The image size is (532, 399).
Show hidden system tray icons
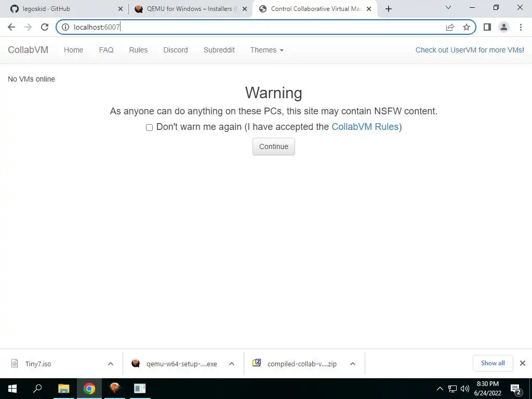click(x=440, y=389)
